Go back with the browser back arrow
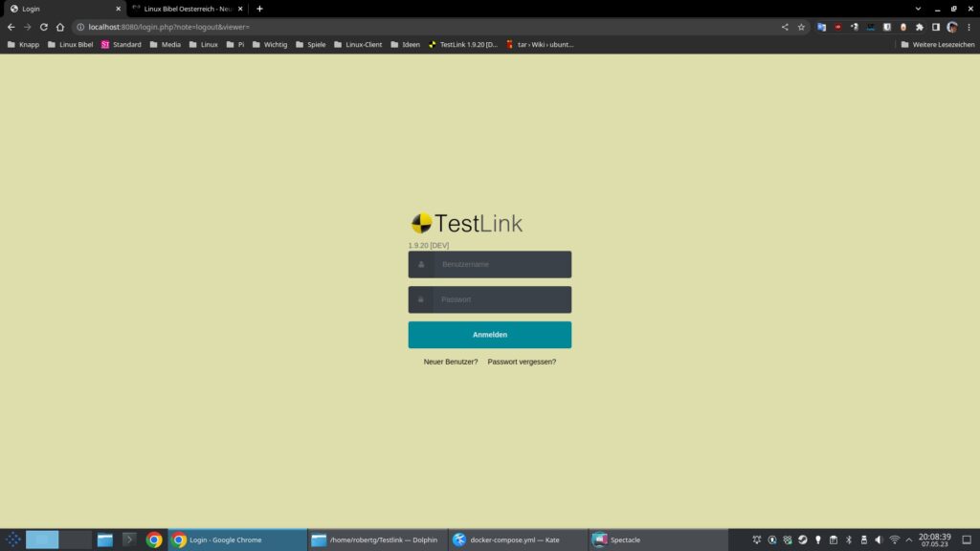This screenshot has width=980, height=551. point(11,27)
